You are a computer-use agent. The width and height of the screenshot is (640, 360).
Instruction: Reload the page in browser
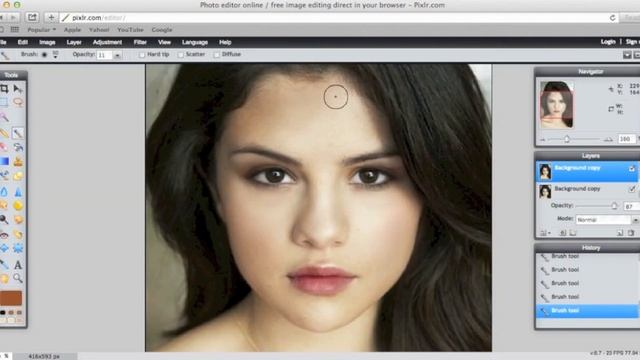click(612, 18)
